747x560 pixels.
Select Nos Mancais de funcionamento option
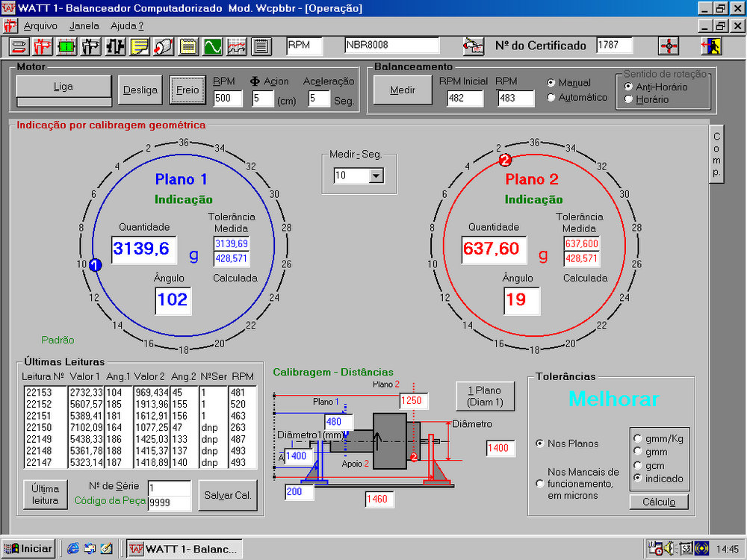[x=540, y=483]
